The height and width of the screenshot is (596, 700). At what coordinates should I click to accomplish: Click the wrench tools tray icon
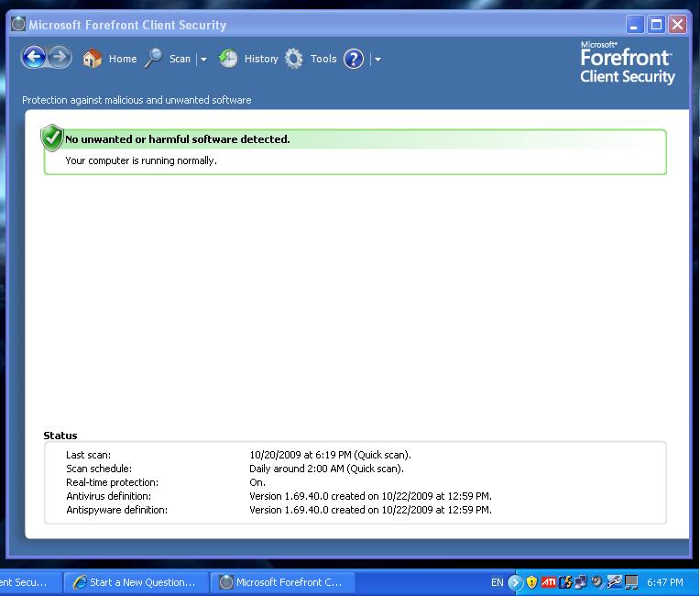(614, 581)
